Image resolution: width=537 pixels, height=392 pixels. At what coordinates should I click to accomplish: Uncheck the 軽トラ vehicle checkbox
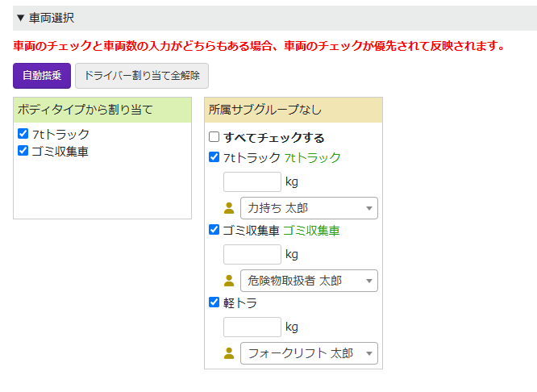tap(214, 302)
